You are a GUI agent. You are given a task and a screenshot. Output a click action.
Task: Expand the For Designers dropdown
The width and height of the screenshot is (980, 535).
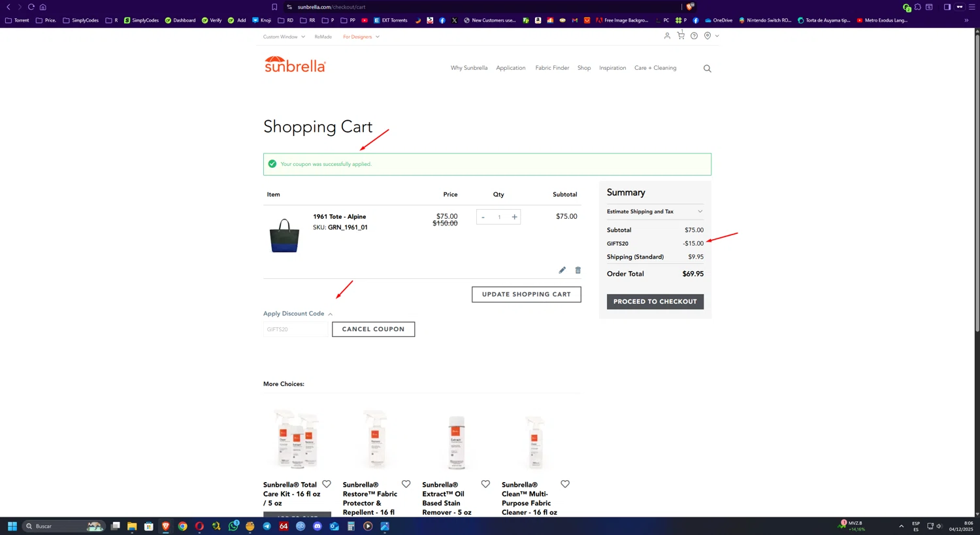coord(361,37)
